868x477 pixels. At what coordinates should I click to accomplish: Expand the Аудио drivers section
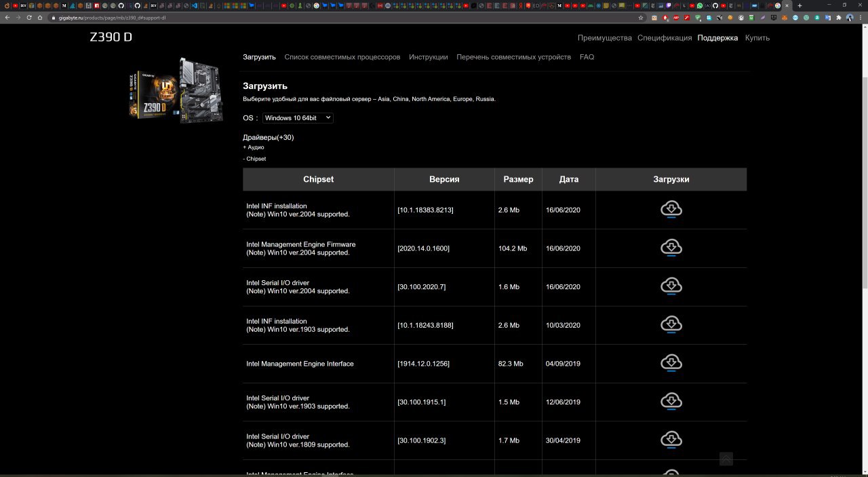coord(254,147)
